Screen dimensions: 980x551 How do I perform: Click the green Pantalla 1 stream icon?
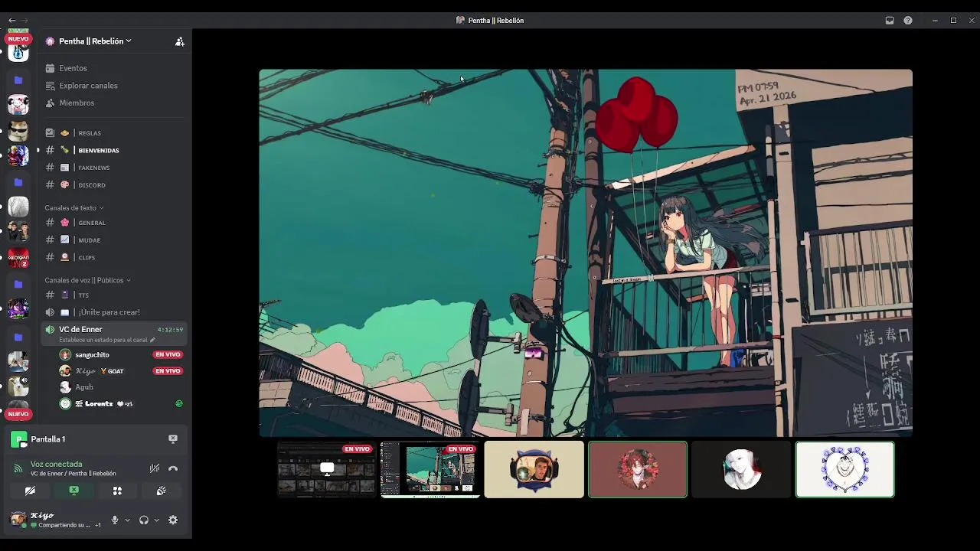coord(18,439)
